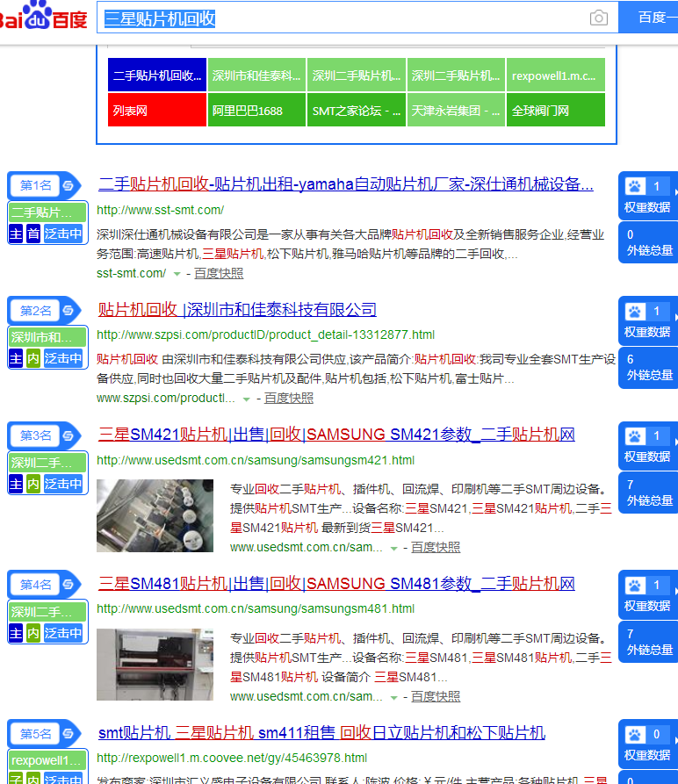Click the Baidu logo
678x784 pixels.
[x=44, y=16]
